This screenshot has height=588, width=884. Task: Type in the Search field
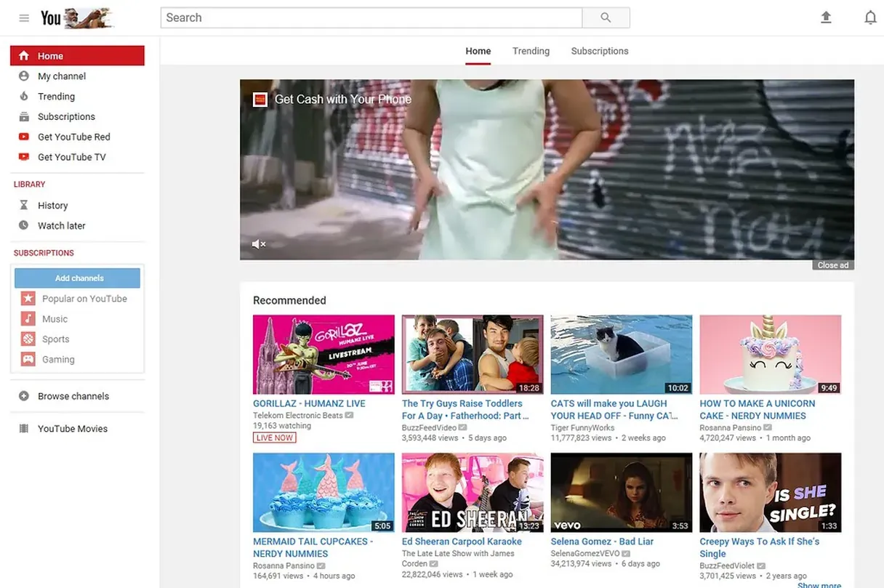tap(371, 18)
